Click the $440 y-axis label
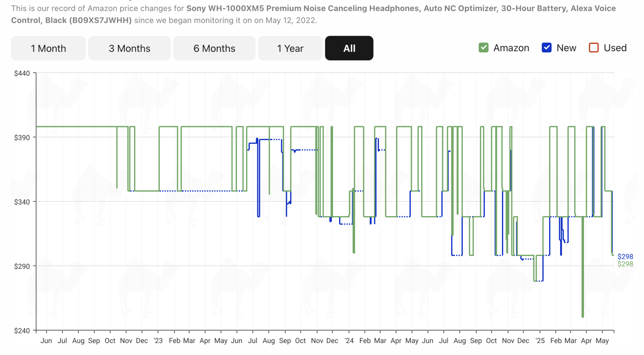The height and width of the screenshot is (355, 644). coord(22,73)
